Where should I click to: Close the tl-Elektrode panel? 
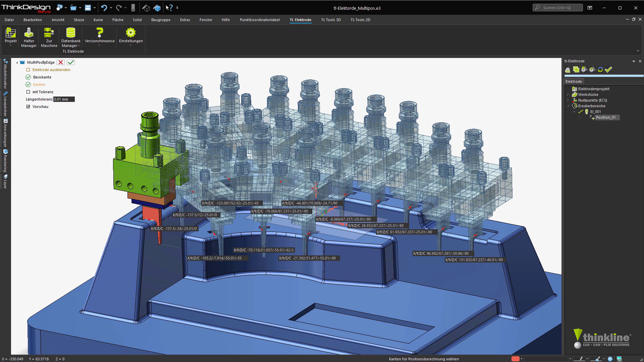pyautogui.click(x=640, y=61)
